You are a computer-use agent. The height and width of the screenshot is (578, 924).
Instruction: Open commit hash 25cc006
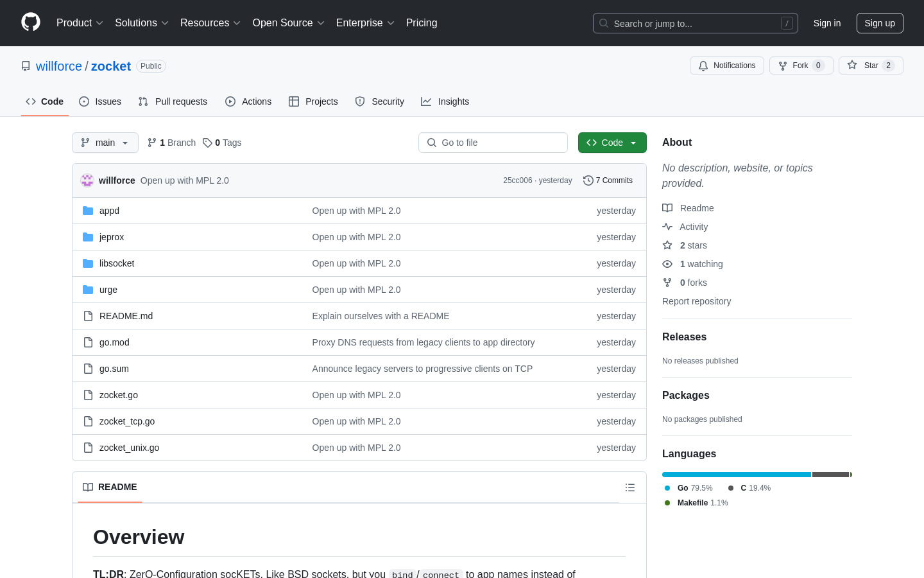518,180
